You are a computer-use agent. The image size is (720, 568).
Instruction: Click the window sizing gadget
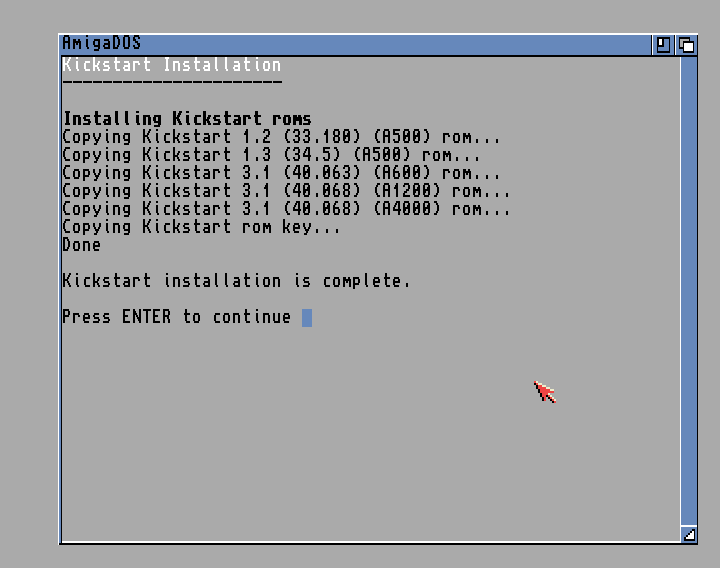click(x=689, y=534)
